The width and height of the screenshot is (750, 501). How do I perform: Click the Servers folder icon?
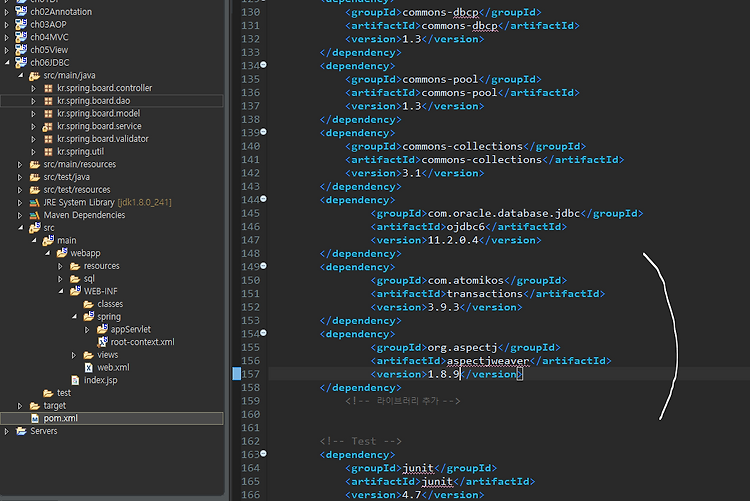21,431
